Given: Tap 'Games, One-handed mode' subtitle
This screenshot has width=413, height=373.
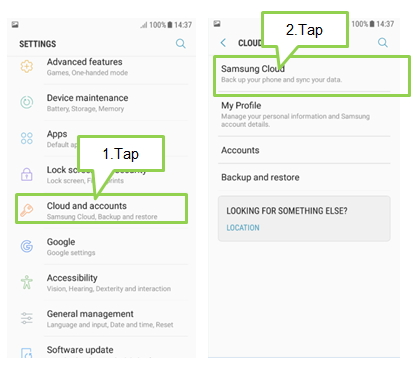Looking at the screenshot, I should coord(87,73).
